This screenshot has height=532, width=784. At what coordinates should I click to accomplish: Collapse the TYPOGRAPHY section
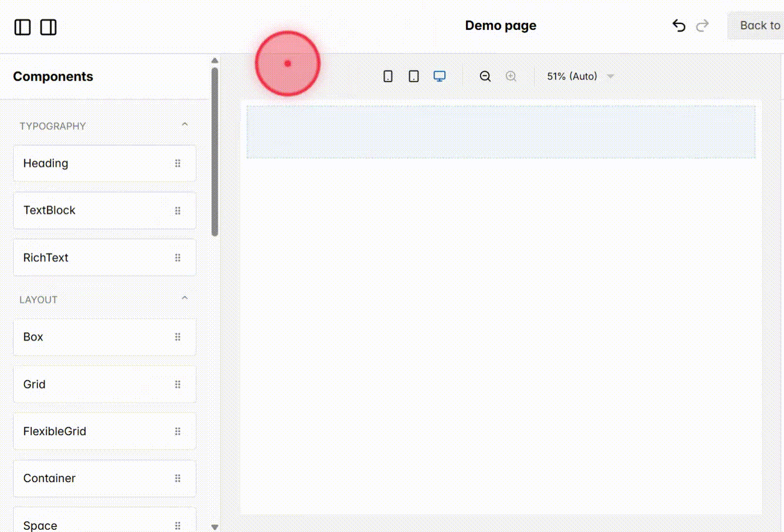point(185,124)
